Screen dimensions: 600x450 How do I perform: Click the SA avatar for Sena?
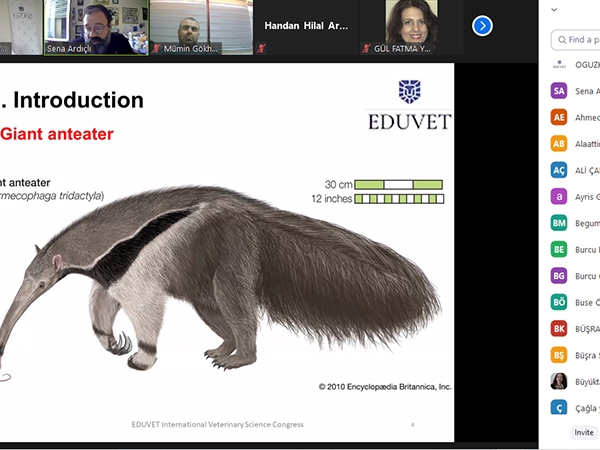(x=559, y=91)
